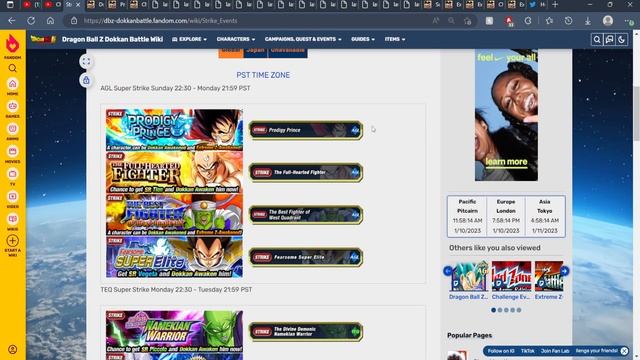
Task: Open The Full-Hearted Fighter banner image
Action: pos(174,172)
